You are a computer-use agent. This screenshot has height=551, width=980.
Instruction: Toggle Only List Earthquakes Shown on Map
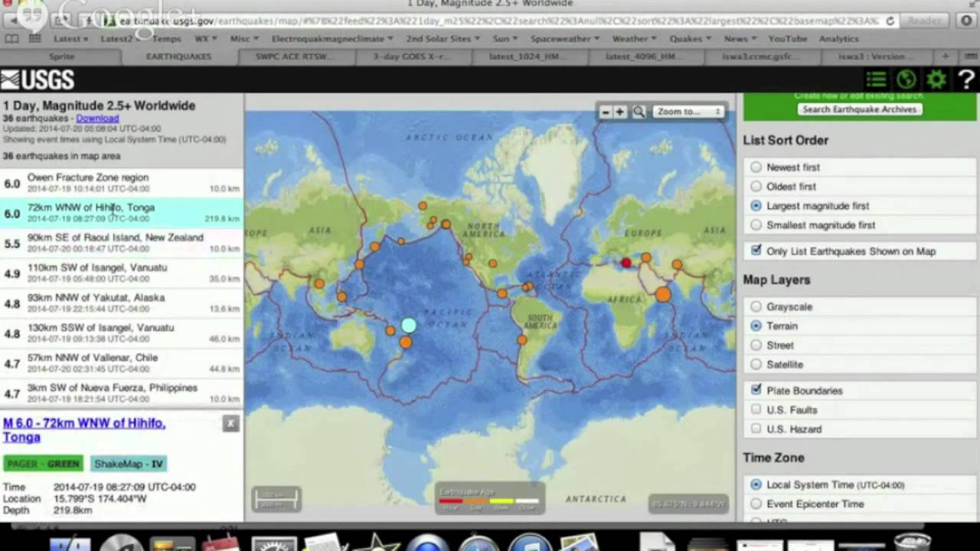click(756, 251)
